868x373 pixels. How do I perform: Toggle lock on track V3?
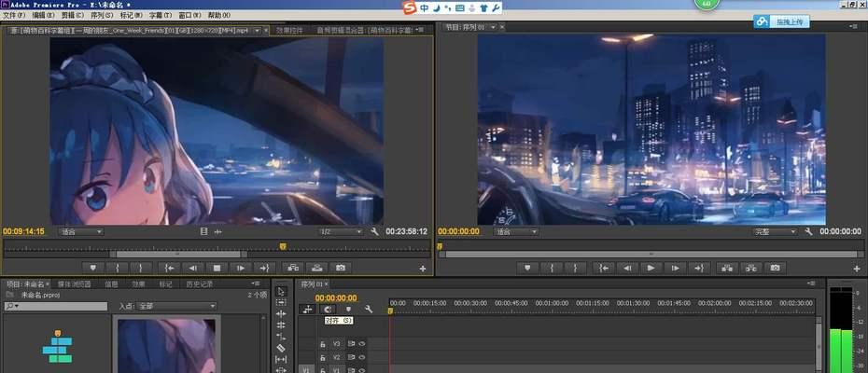[x=323, y=344]
